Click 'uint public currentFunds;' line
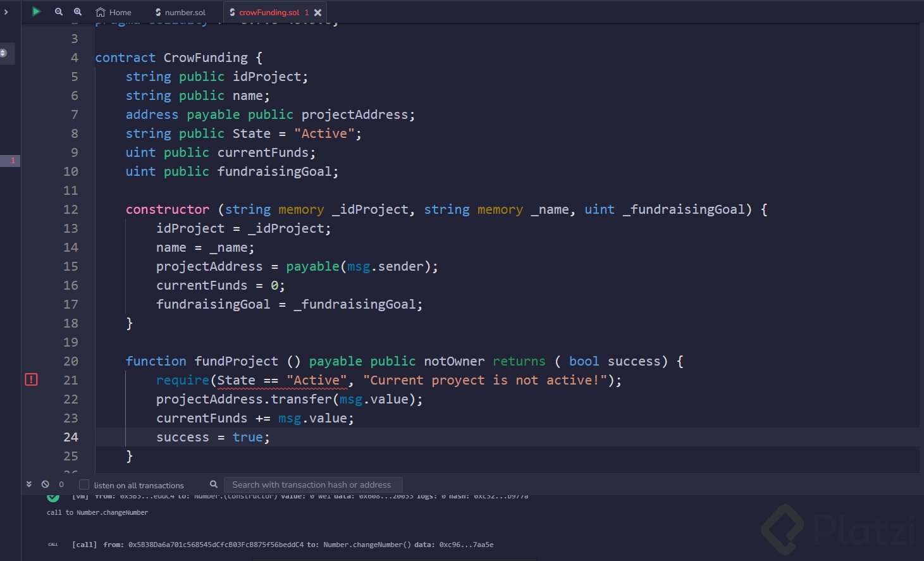This screenshot has height=561, width=924. click(x=221, y=152)
